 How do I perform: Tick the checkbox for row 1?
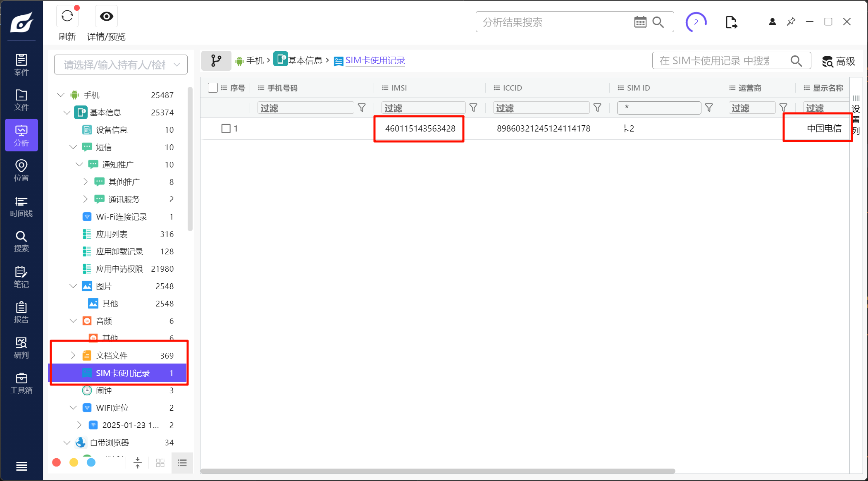[x=226, y=129]
